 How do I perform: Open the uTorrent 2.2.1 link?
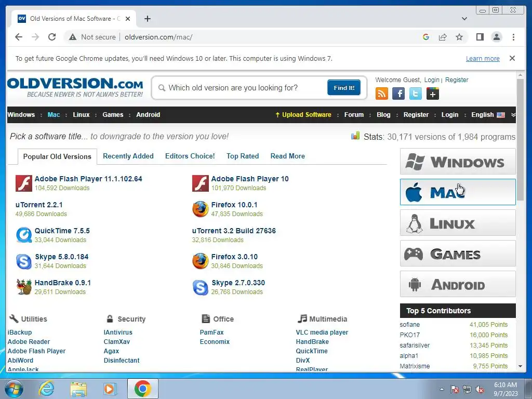39,205
